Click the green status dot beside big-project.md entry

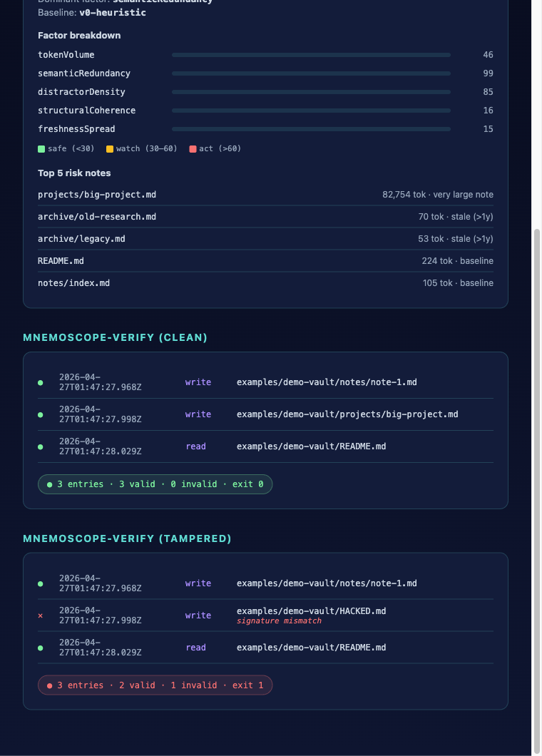pos(41,414)
